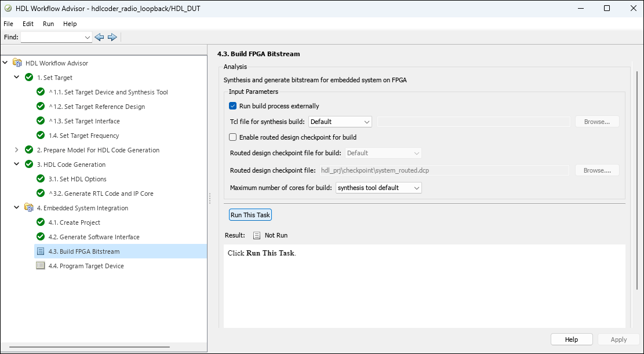Open the Run menu
This screenshot has height=354, width=644.
coord(48,24)
